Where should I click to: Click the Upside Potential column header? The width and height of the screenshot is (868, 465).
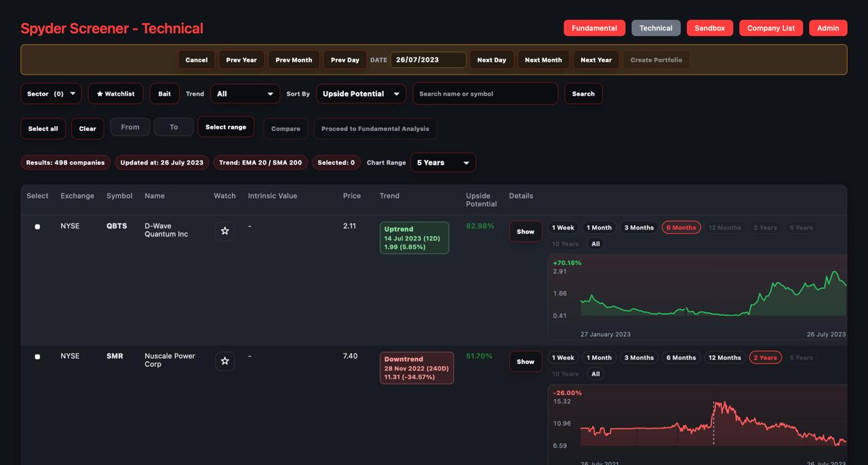[x=481, y=200]
